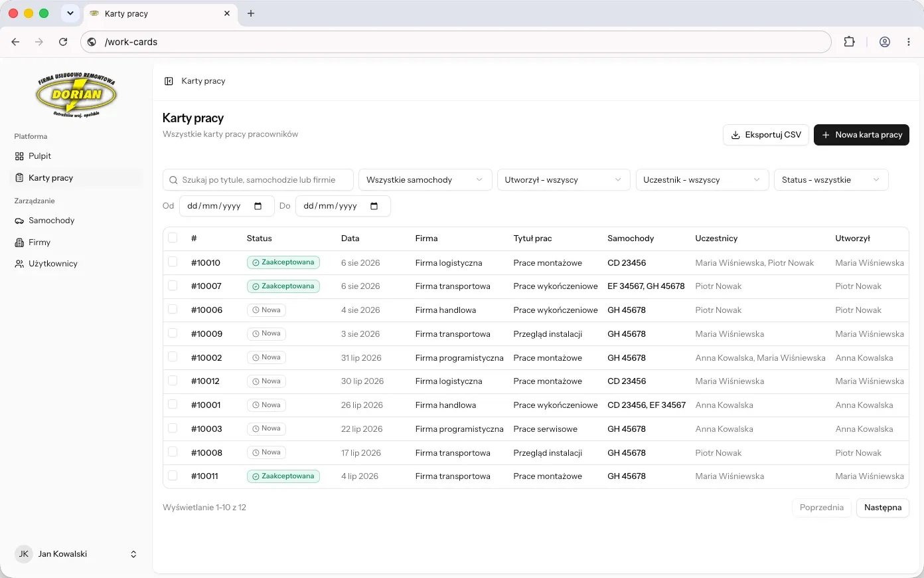Open the Jan Kowalski account switcher
924x578 pixels.
[76, 554]
